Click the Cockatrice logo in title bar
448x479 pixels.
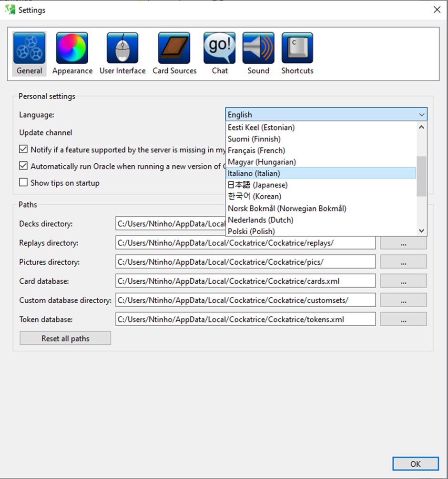pyautogui.click(x=10, y=10)
